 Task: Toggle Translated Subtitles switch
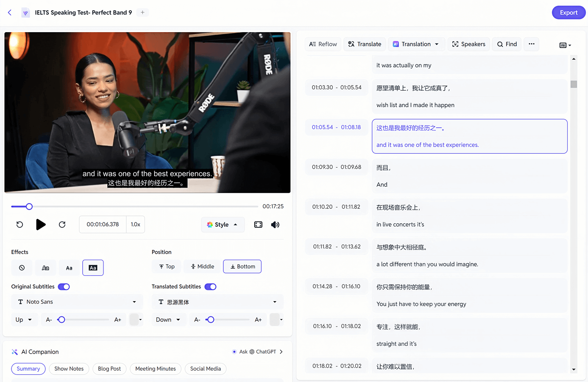[x=210, y=287]
